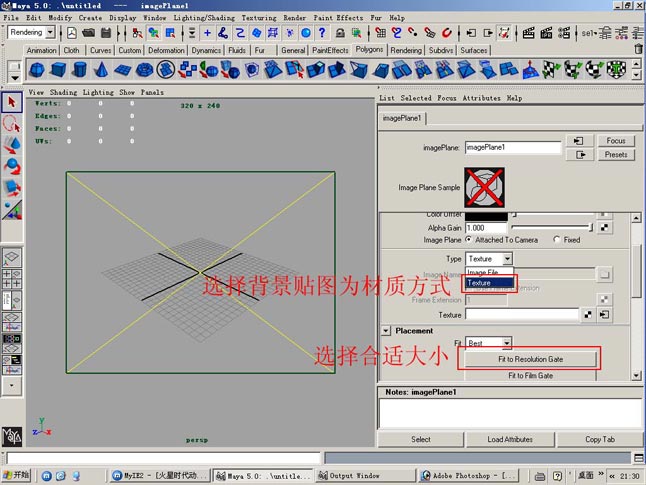Click the Alpha Gain value field
Viewport: 646px width, 485px height.
click(x=486, y=227)
